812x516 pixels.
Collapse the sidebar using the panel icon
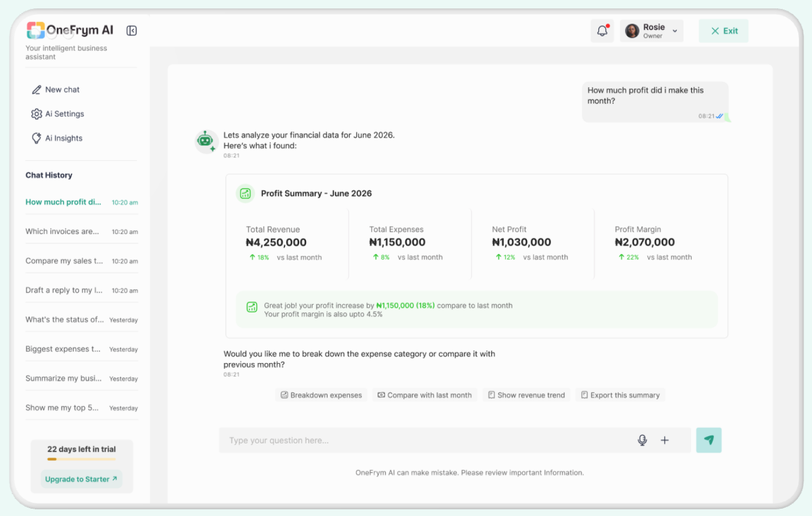click(x=131, y=31)
